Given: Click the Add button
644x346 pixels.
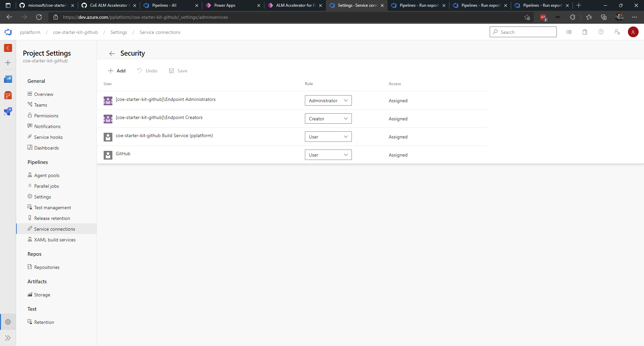Looking at the screenshot, I should coord(117,71).
